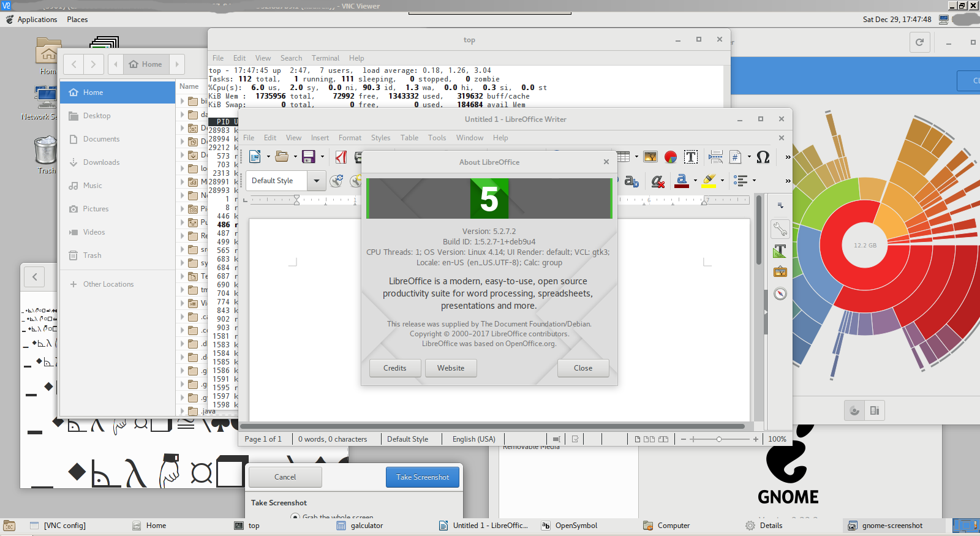Open the New document dropdown arrow
Screen dimensions: 980x536
pyautogui.click(x=268, y=157)
